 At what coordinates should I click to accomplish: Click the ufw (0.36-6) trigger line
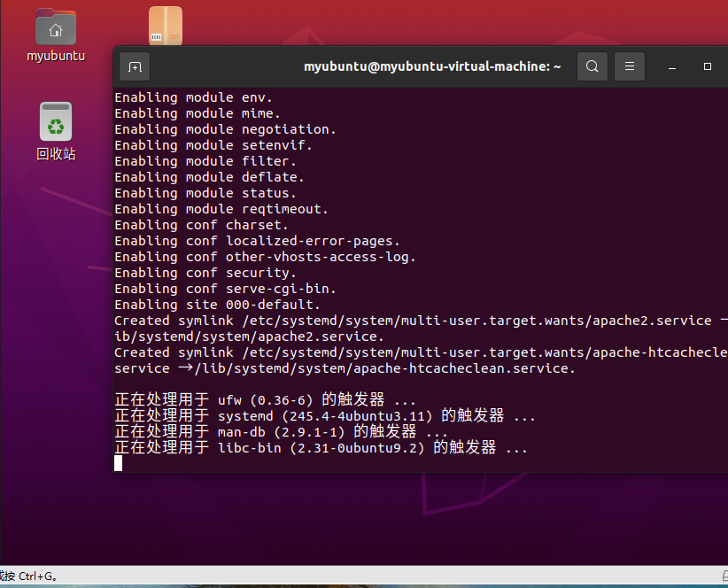tap(265, 399)
